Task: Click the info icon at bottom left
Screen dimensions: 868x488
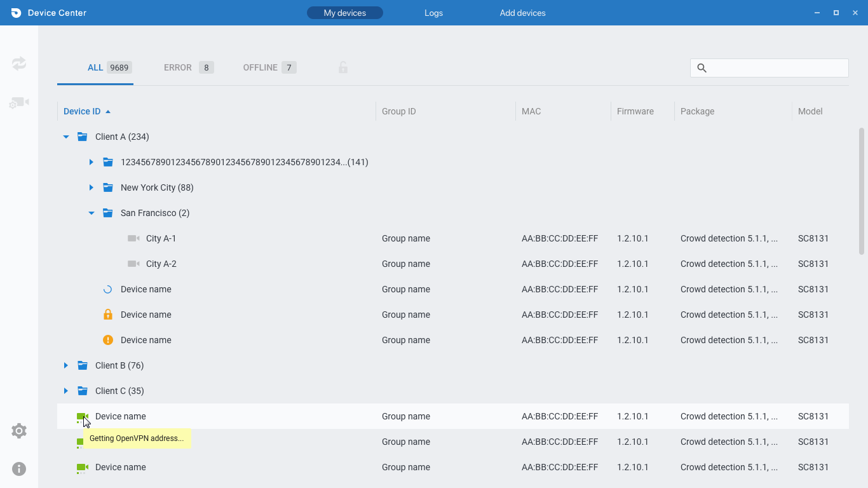Action: (19, 469)
